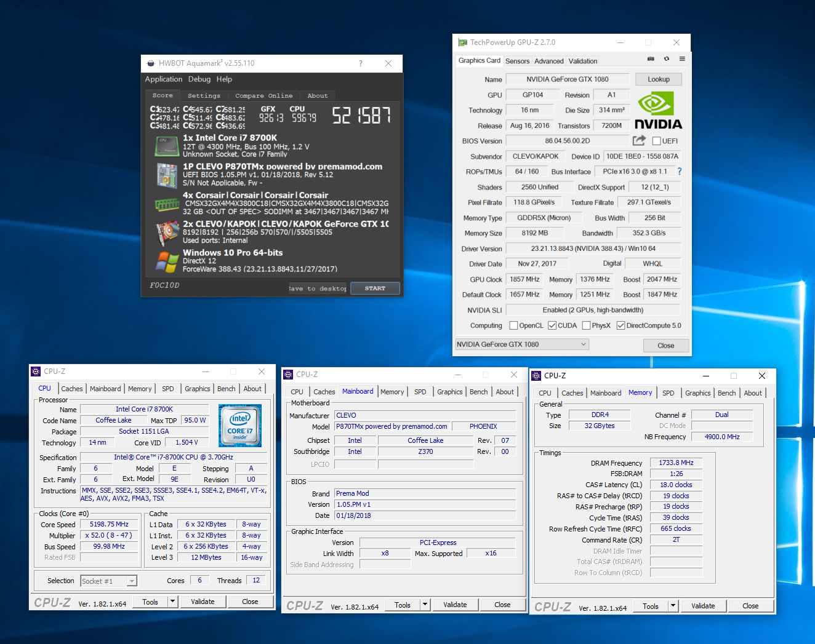Click the Bus Interface question mark icon
Screen dimensions: 815x644
680,172
